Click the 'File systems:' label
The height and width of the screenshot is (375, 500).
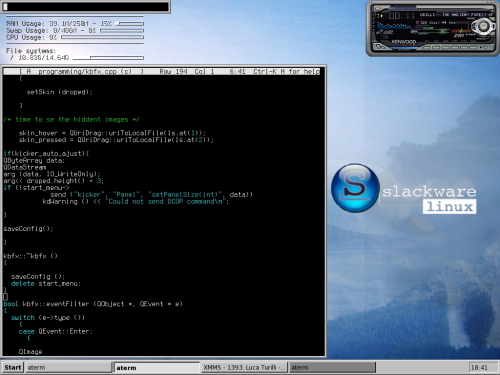pyautogui.click(x=31, y=51)
